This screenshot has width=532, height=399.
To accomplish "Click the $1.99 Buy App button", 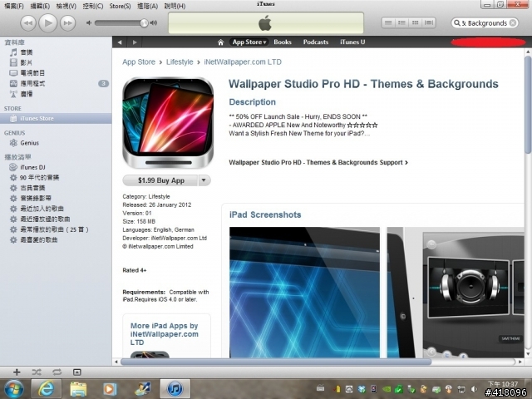I will click(160, 180).
